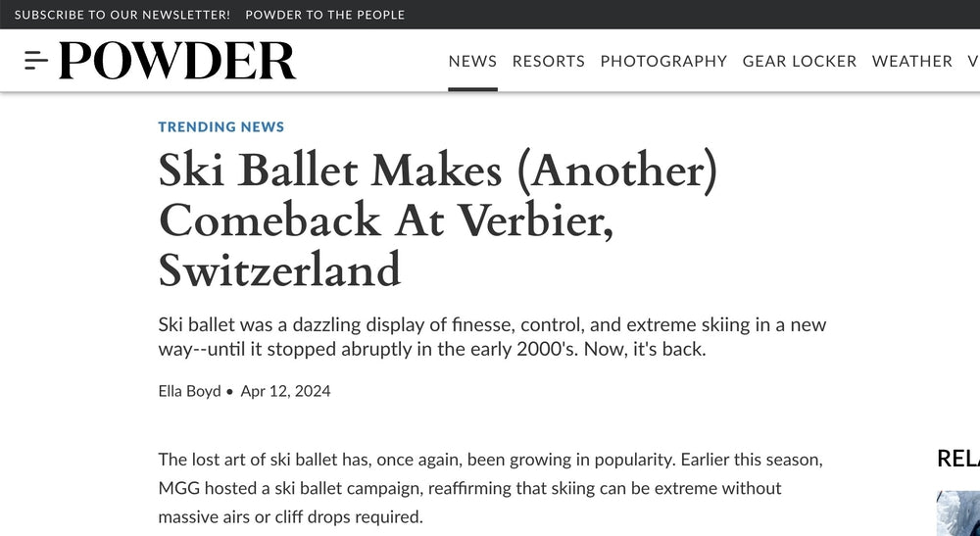Viewport: 980px width, 536px height.
Task: View author Ella Boyd's profile
Action: [189, 391]
